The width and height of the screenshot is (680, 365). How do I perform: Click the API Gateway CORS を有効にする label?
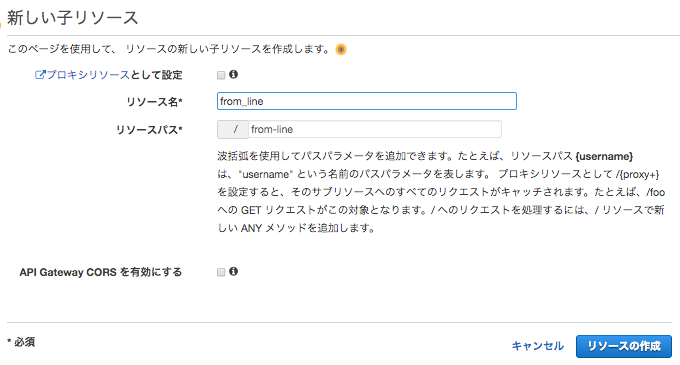(x=101, y=272)
